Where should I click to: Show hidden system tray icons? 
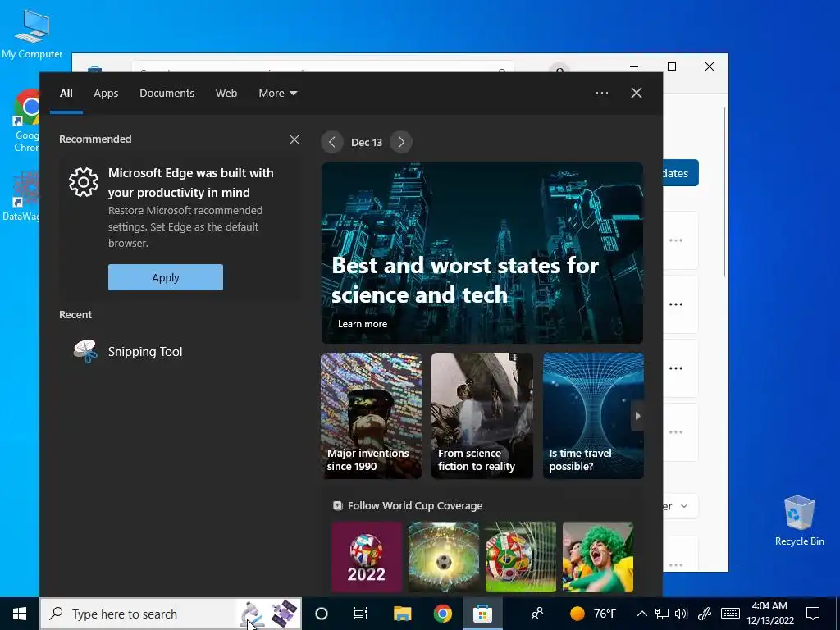641,614
